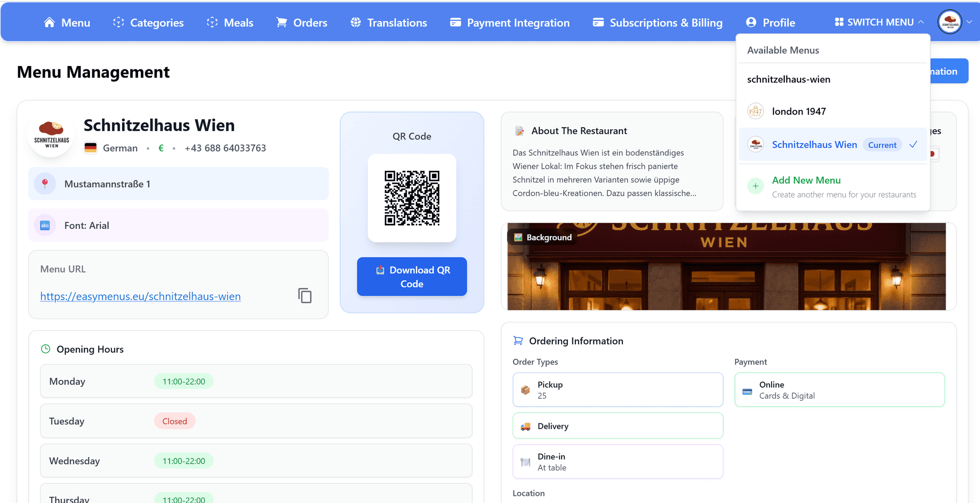980x503 pixels.
Task: Click the Download QR Code button
Action: (412, 277)
